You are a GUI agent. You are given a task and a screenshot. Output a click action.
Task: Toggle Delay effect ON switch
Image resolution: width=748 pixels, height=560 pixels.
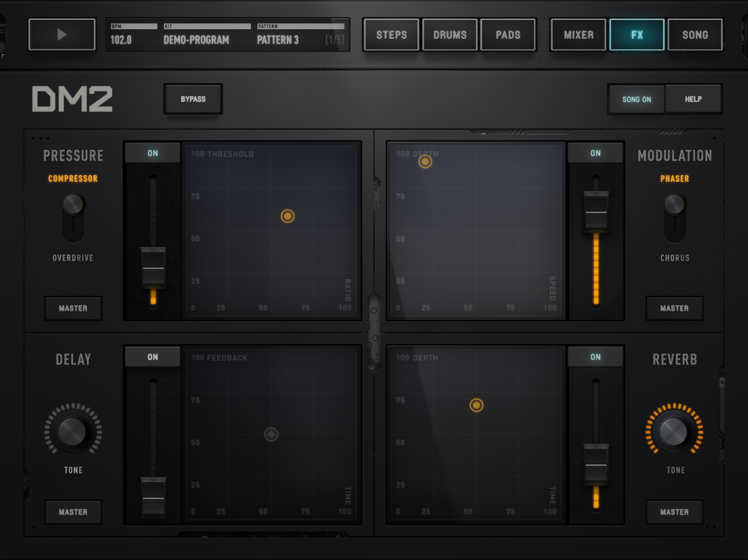coord(153,357)
